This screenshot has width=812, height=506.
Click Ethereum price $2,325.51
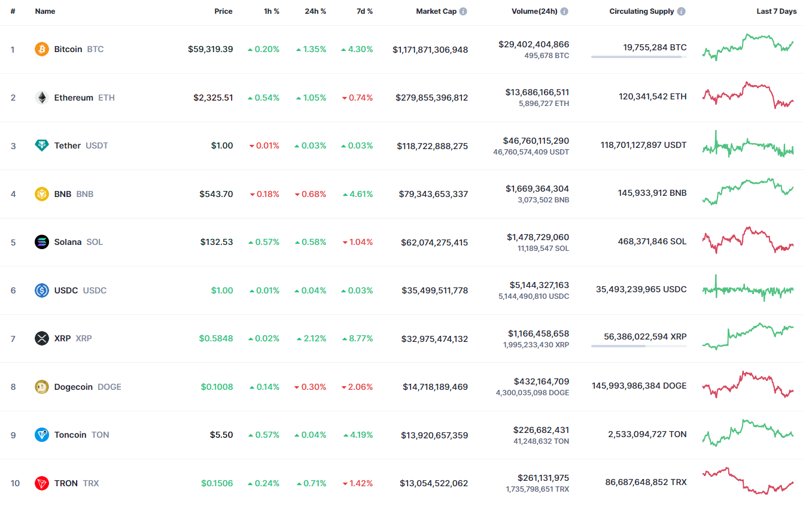tap(213, 98)
